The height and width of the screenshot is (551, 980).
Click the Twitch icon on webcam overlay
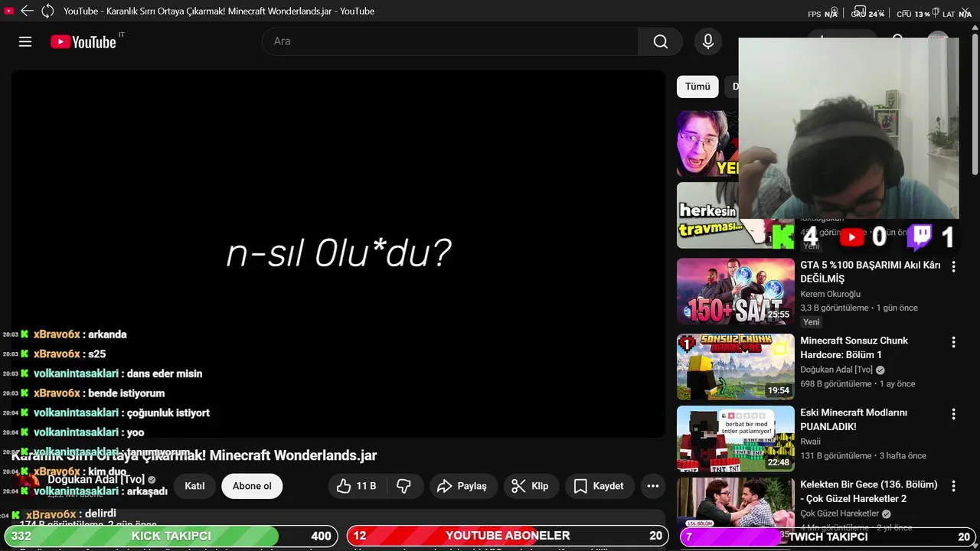point(920,237)
